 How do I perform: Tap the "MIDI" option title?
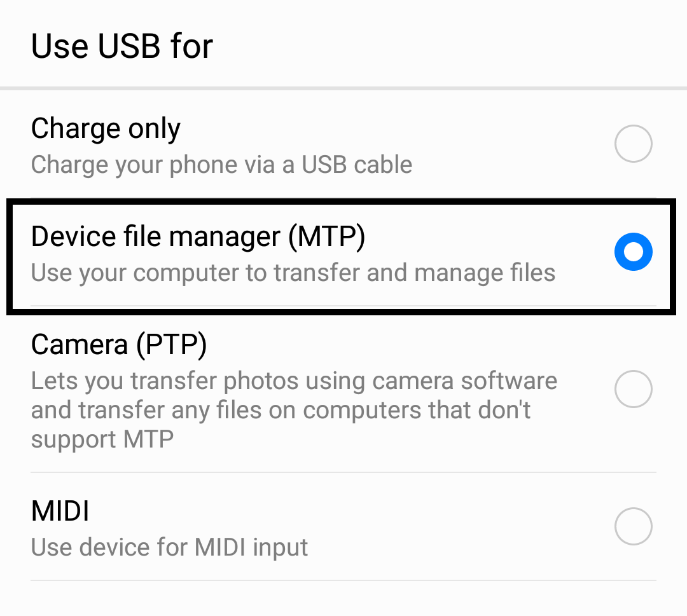pyautogui.click(x=60, y=510)
